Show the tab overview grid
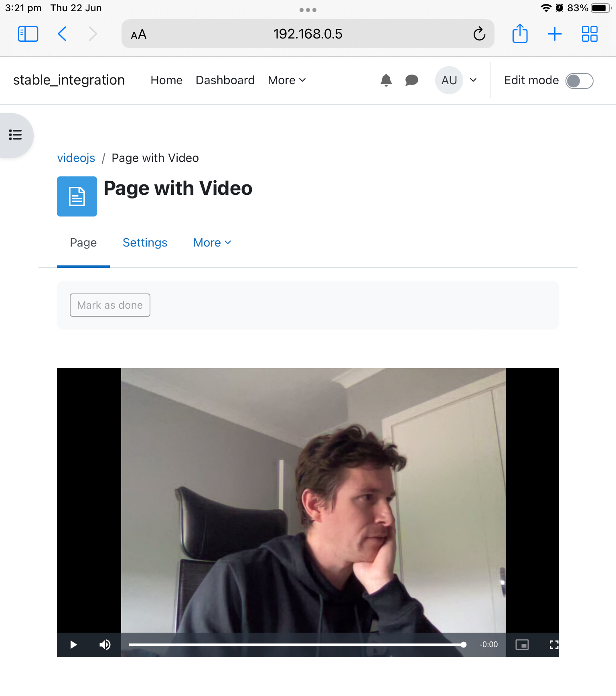Screen dimensions: 616x696 point(590,34)
